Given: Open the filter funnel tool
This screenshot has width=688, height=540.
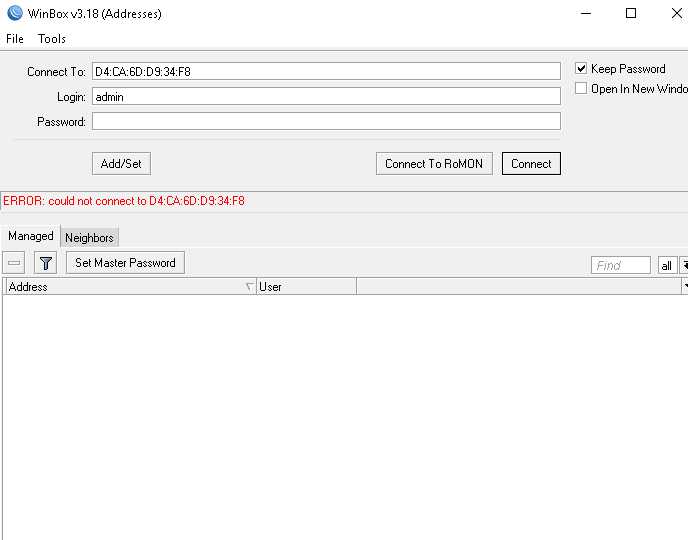Looking at the screenshot, I should [46, 263].
